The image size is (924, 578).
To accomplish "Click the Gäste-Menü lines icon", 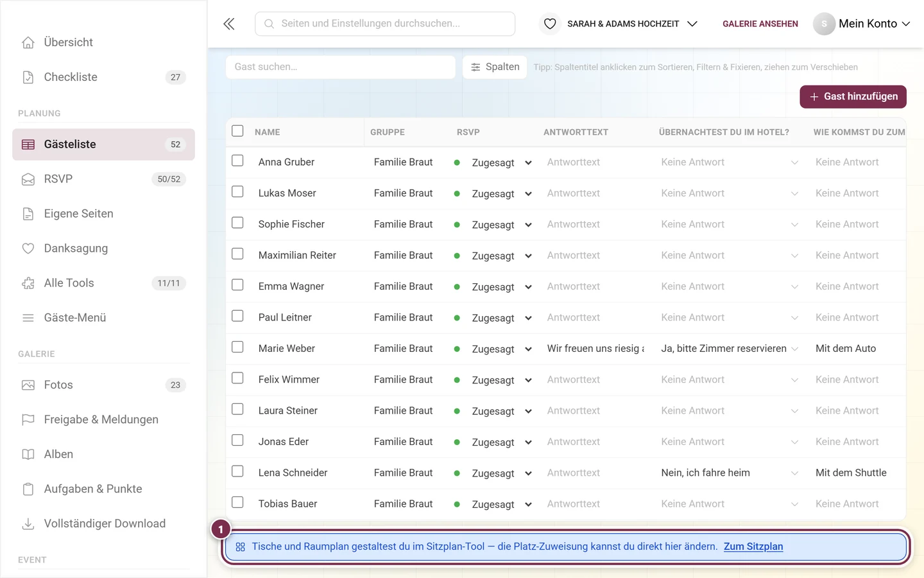I will [x=28, y=318].
